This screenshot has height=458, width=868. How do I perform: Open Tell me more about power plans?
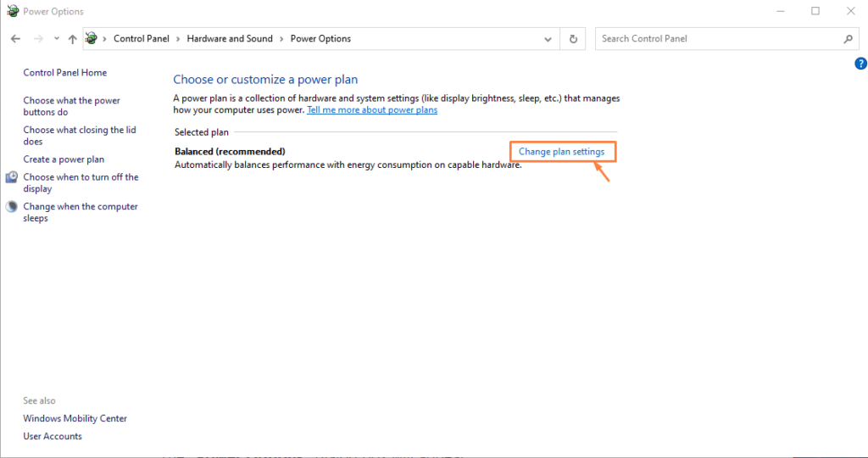coord(372,110)
